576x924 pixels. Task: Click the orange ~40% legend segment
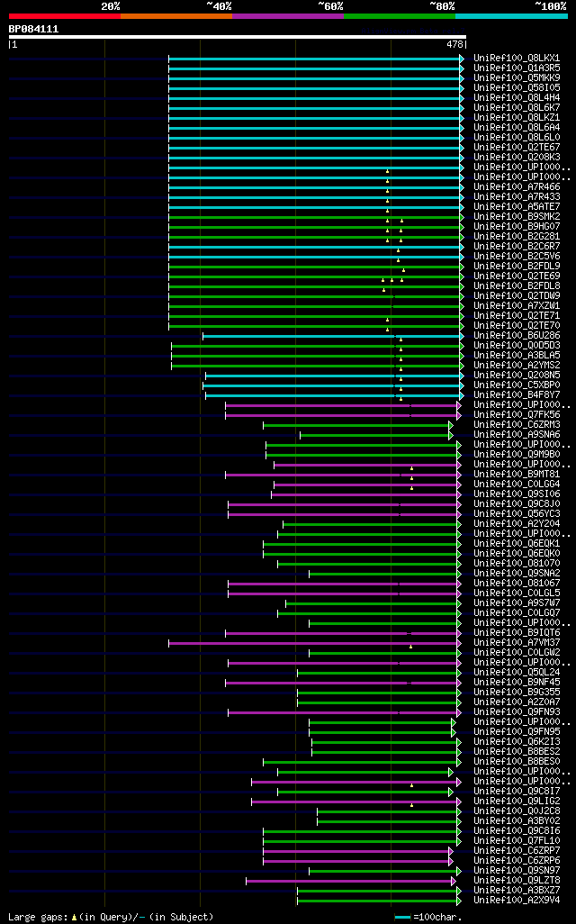pyautogui.click(x=176, y=16)
